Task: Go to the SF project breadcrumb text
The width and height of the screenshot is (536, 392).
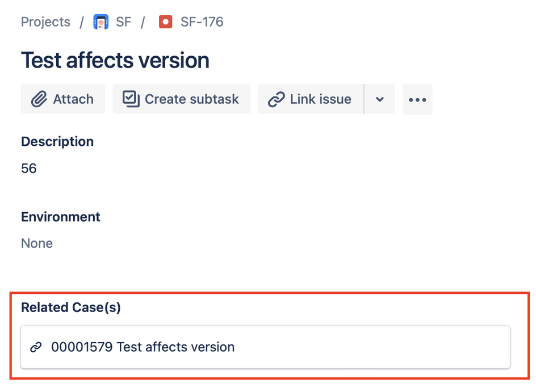Action: (123, 22)
